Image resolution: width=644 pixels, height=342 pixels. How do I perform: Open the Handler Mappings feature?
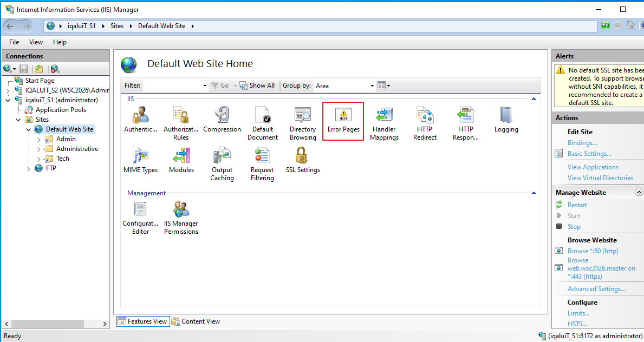tap(384, 124)
